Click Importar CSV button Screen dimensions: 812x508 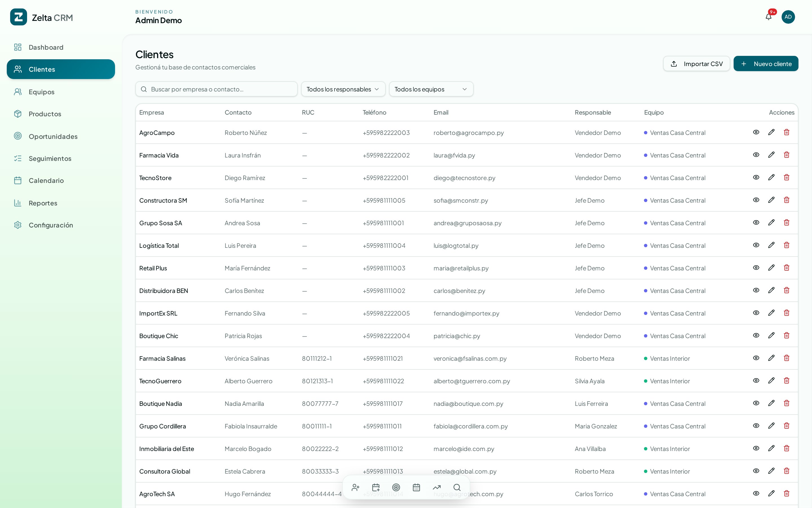[696, 63]
